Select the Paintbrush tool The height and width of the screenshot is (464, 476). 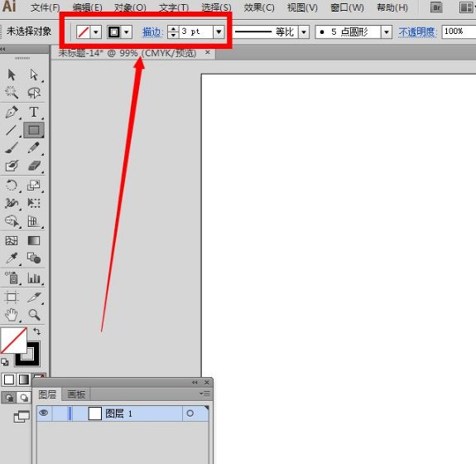pyautogui.click(x=12, y=148)
